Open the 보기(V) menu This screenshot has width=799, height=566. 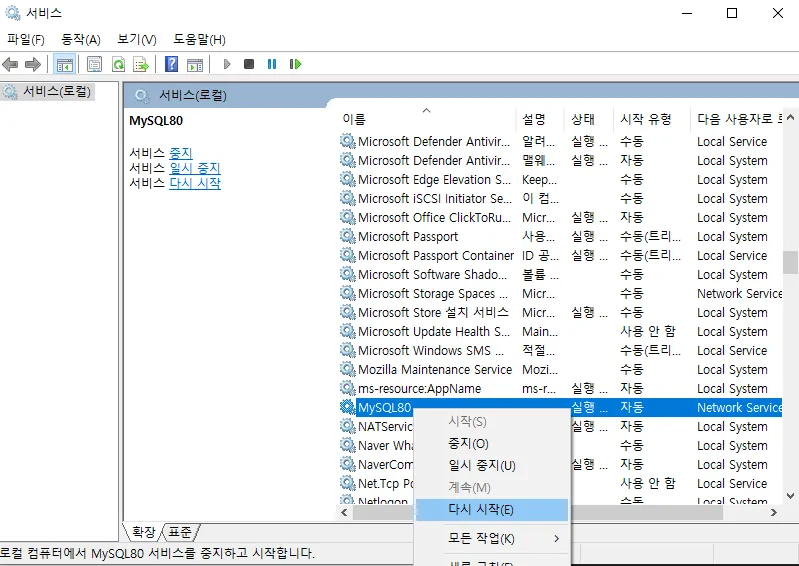(137, 39)
